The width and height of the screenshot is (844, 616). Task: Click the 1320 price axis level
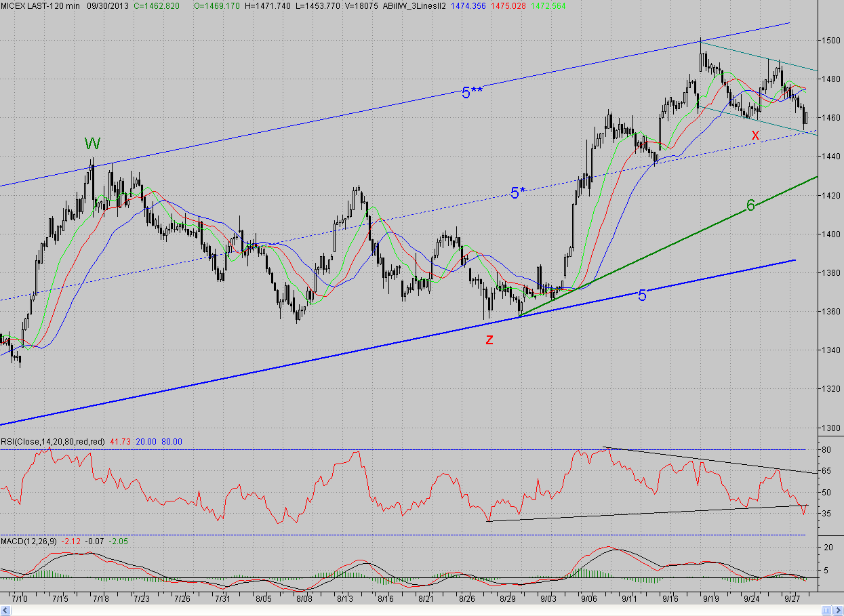[x=831, y=389]
